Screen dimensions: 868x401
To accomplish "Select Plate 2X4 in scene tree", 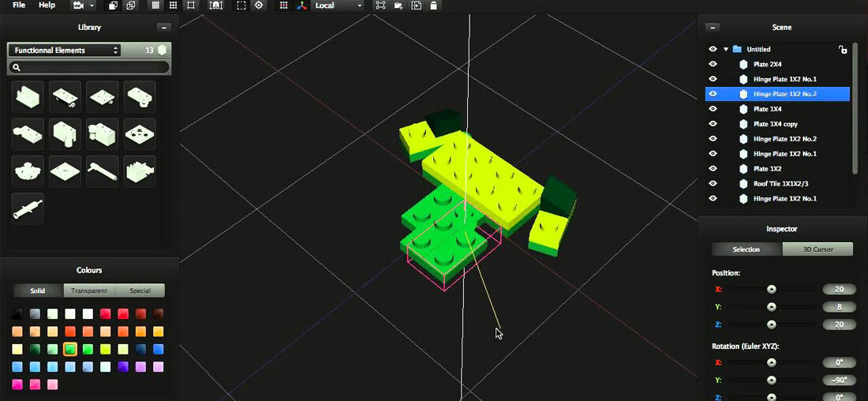I will pyautogui.click(x=777, y=64).
